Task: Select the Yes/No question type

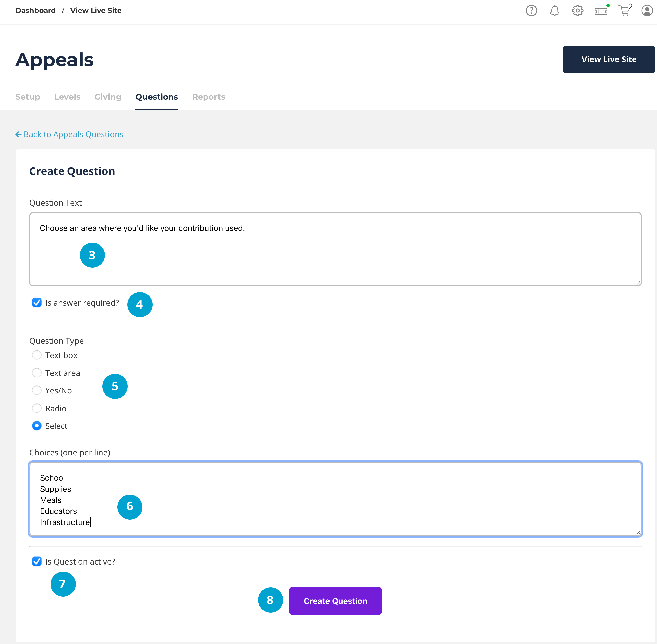Action: [37, 390]
